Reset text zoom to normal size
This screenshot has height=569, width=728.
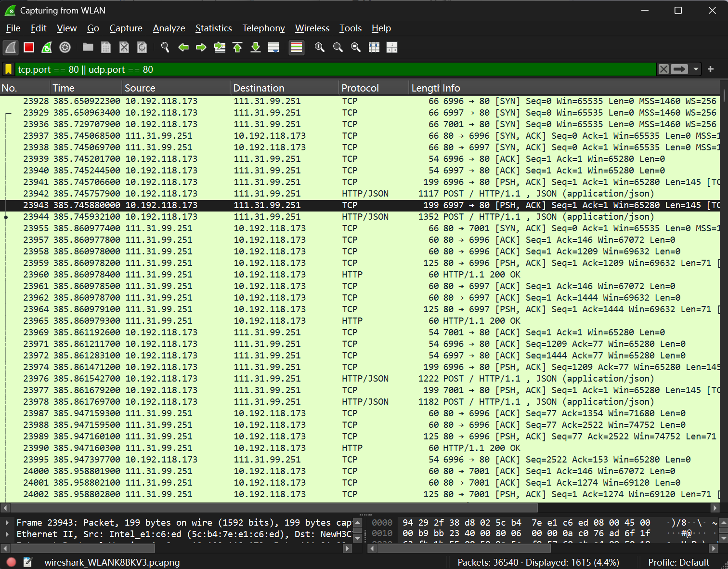click(356, 47)
